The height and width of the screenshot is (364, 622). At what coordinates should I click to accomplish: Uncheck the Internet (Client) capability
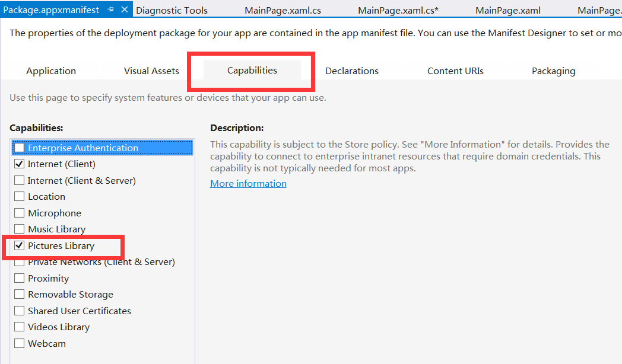(20, 164)
